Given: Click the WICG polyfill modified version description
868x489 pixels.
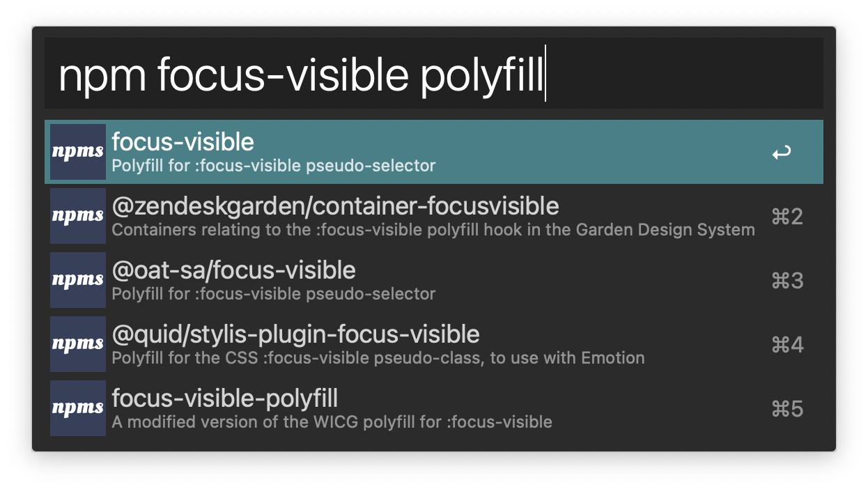Looking at the screenshot, I should 332,422.
